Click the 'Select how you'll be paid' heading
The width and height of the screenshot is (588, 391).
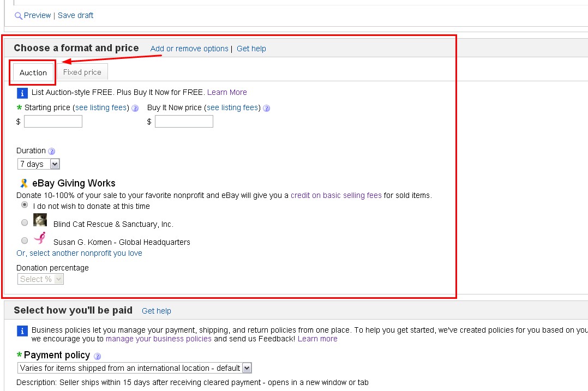coord(73,310)
